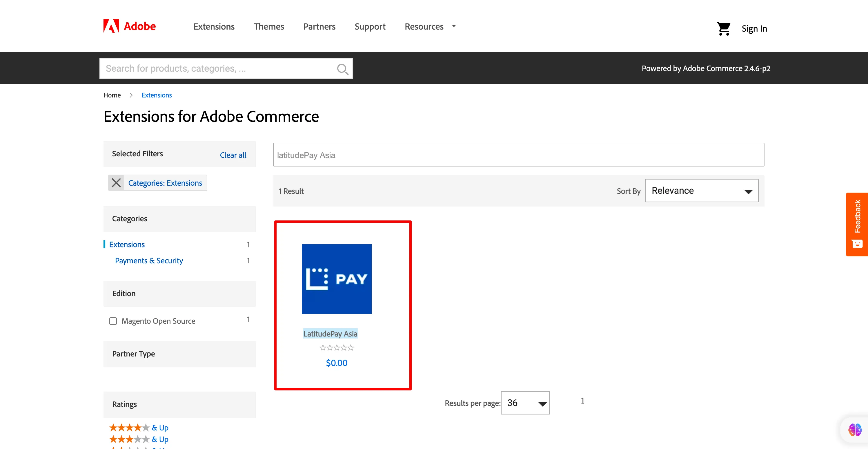Click the product's empty star rating

coord(337,347)
